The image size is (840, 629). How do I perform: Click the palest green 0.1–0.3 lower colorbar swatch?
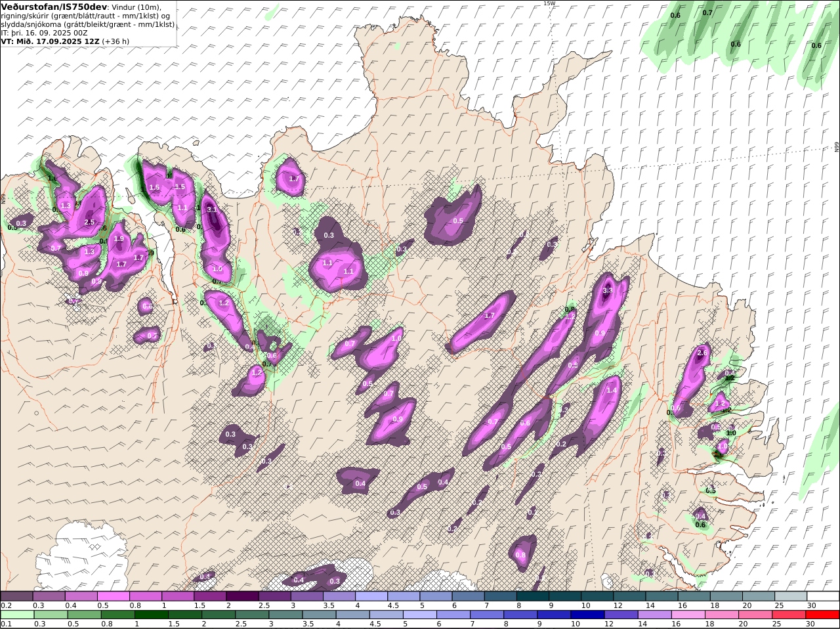click(16, 615)
